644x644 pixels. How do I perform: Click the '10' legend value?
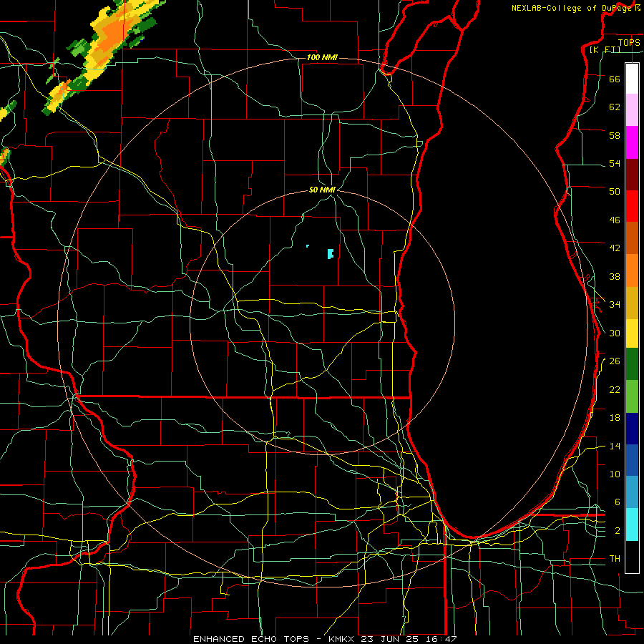tap(615, 474)
